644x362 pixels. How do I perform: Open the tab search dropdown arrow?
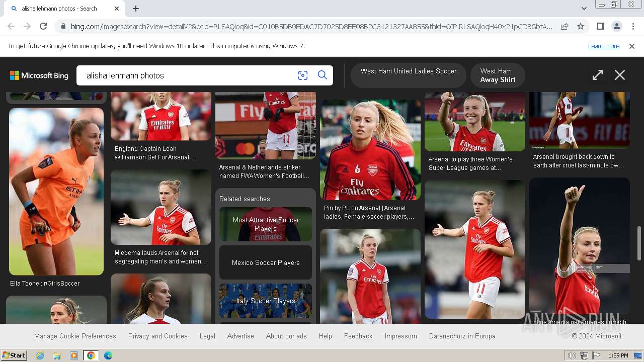[584, 9]
